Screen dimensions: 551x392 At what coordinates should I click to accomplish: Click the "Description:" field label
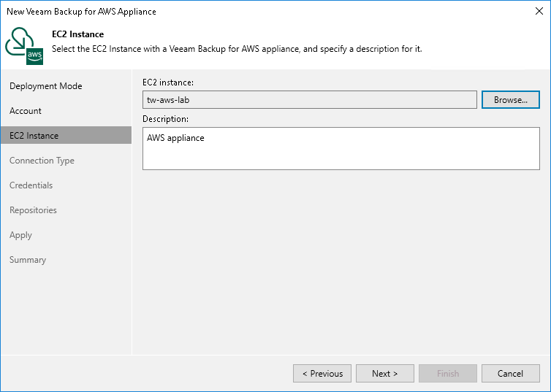[167, 118]
